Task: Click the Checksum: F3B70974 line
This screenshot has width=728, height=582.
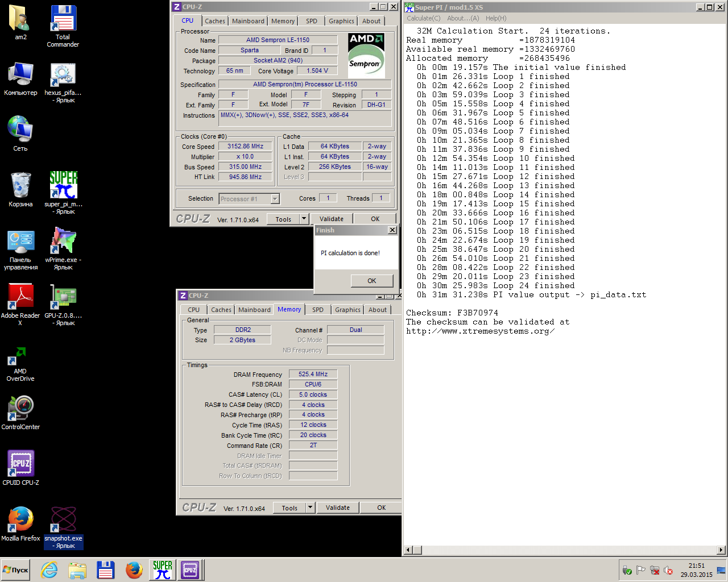Action: point(452,313)
